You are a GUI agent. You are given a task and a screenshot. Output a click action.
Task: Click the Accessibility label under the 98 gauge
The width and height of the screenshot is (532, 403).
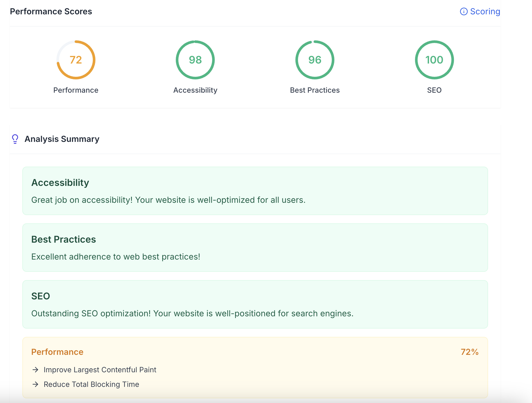[195, 90]
